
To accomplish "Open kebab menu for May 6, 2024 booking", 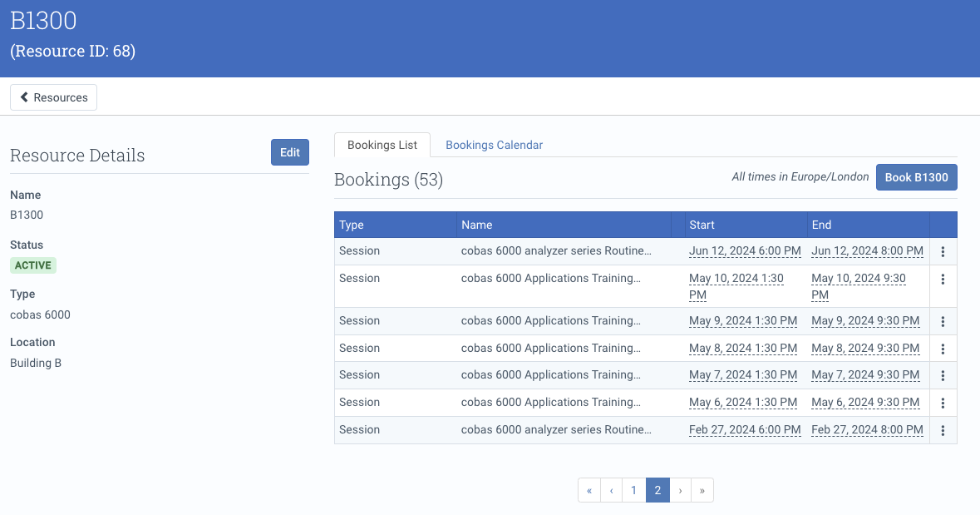I will [943, 403].
